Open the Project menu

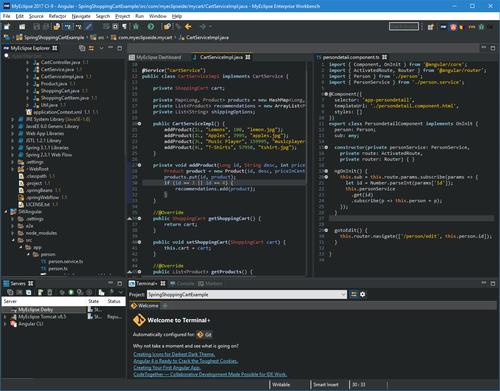[x=122, y=16]
